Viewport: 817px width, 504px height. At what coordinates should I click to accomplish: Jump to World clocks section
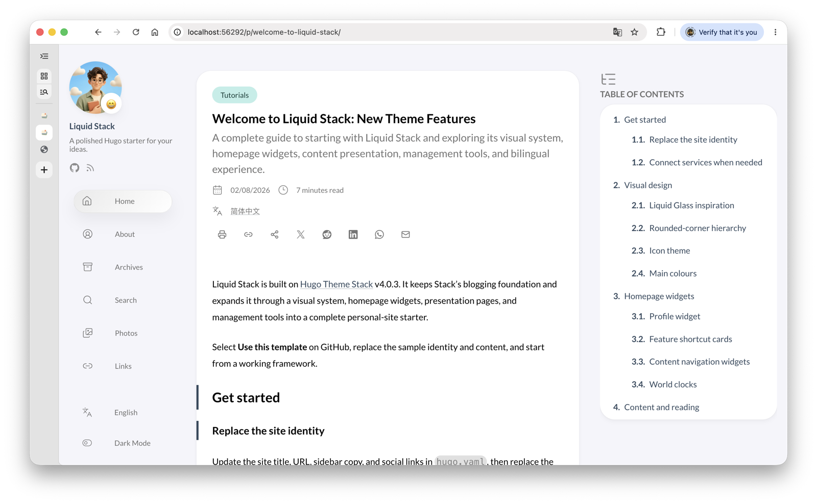coord(672,384)
